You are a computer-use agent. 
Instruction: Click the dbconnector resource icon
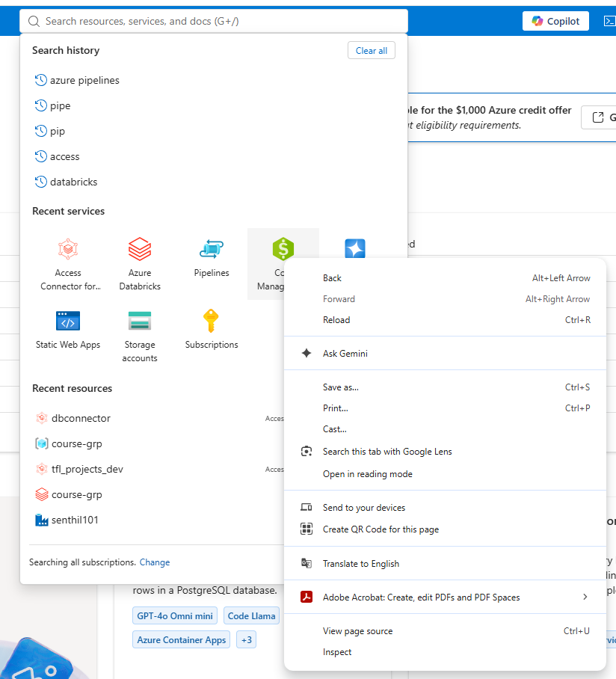tap(42, 418)
